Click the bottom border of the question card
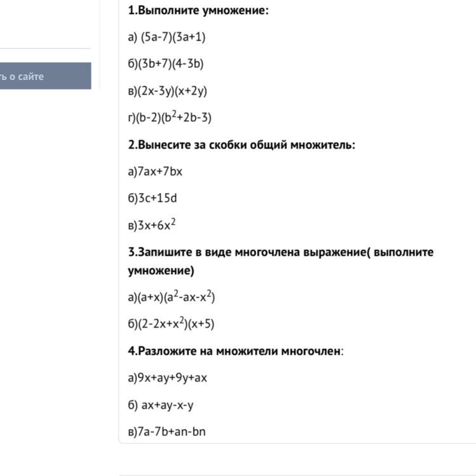Viewport: 476px width, 476px height. [298, 443]
